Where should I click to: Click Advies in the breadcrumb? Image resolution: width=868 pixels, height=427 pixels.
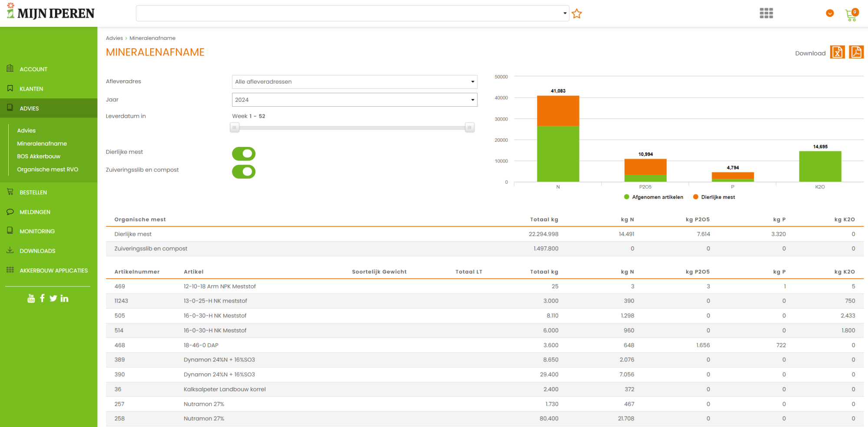point(114,38)
